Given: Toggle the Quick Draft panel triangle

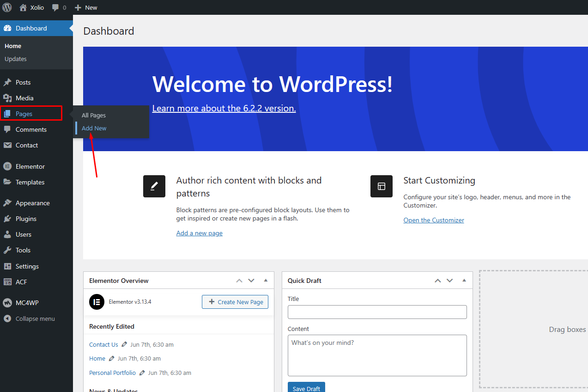Looking at the screenshot, I should (x=464, y=281).
